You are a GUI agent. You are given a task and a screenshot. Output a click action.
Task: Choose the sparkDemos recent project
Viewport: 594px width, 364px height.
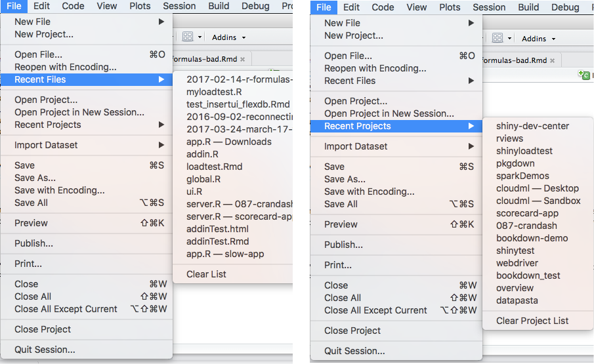[522, 176]
